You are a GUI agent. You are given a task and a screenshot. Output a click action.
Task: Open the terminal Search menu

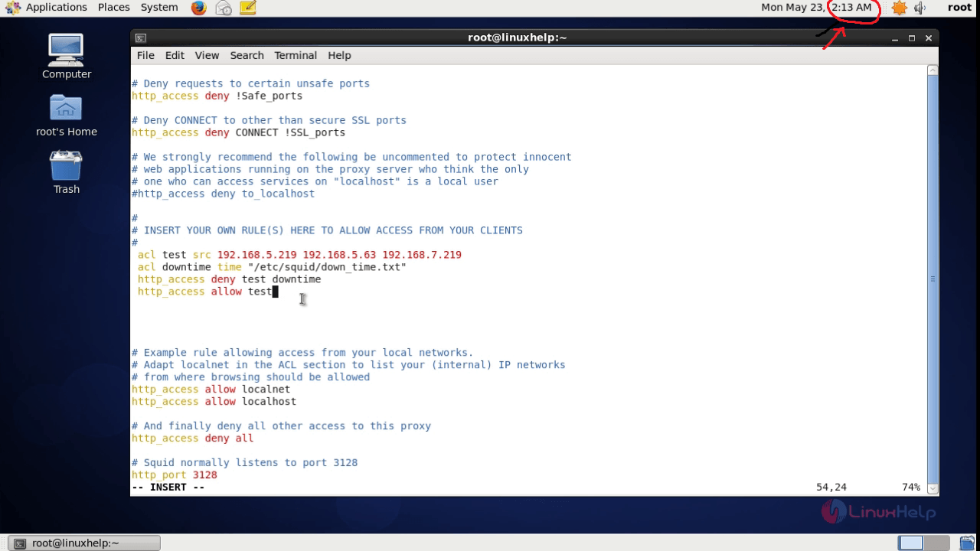pyautogui.click(x=247, y=55)
